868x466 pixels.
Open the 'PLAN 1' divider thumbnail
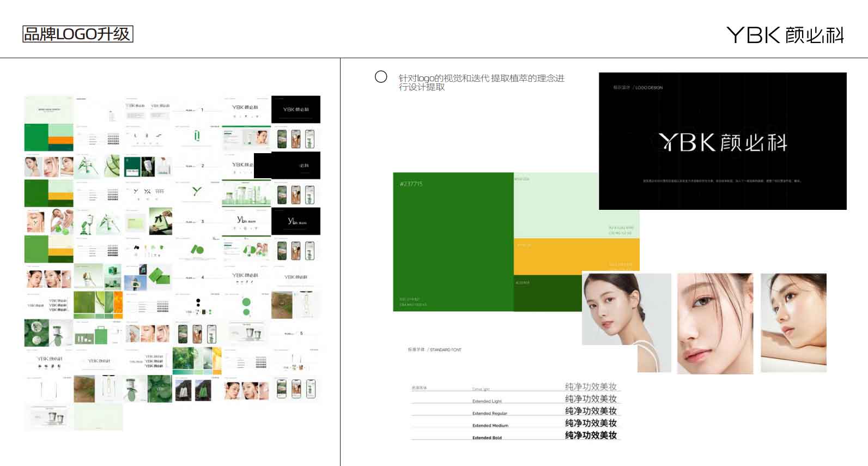point(197,110)
